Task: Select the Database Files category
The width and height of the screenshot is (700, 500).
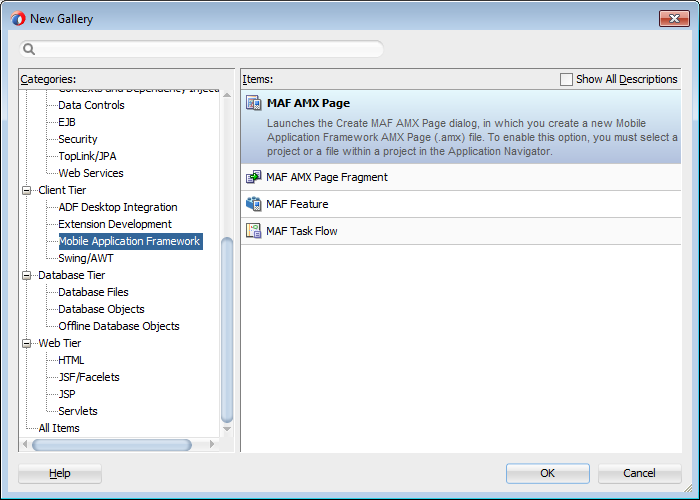Action: point(93,292)
